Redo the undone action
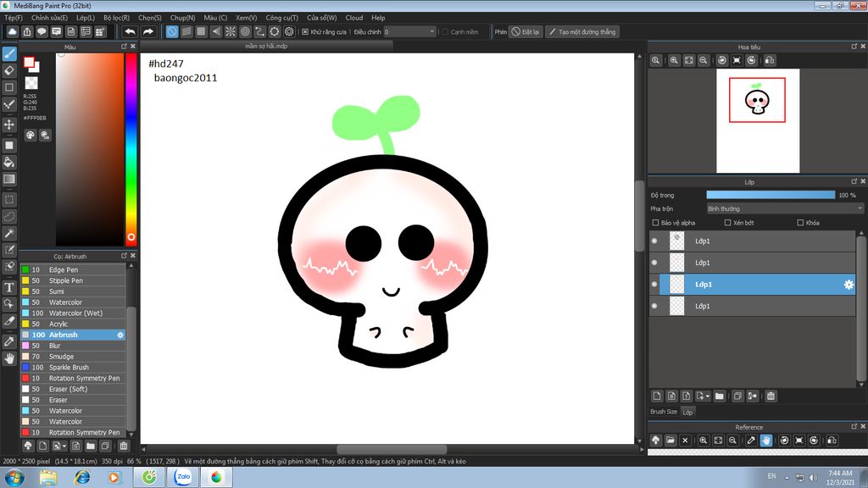 click(147, 31)
